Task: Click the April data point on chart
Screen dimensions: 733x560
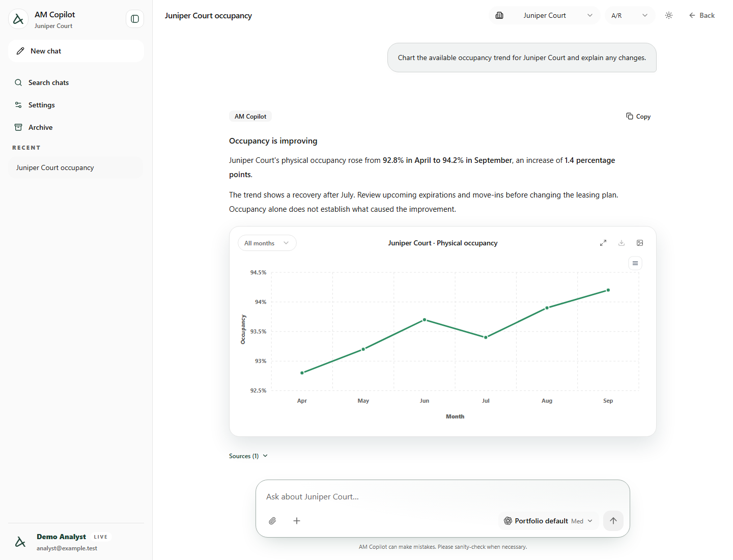Action: pos(302,373)
